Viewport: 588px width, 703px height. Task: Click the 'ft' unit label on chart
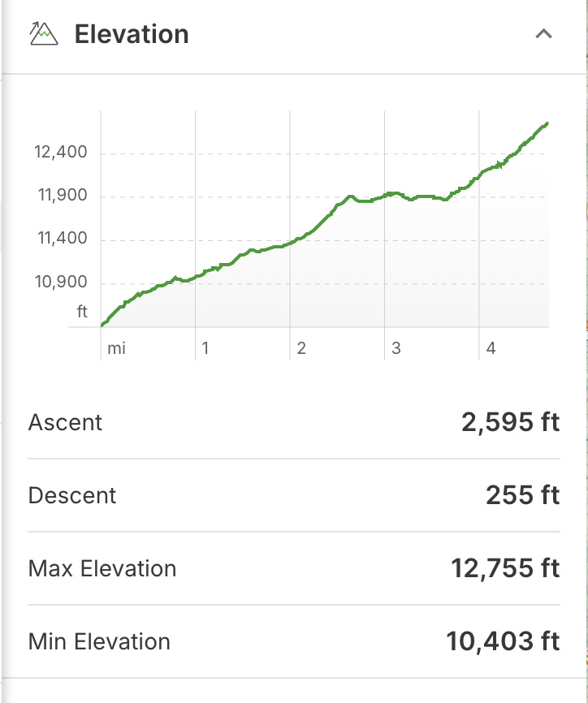(81, 312)
